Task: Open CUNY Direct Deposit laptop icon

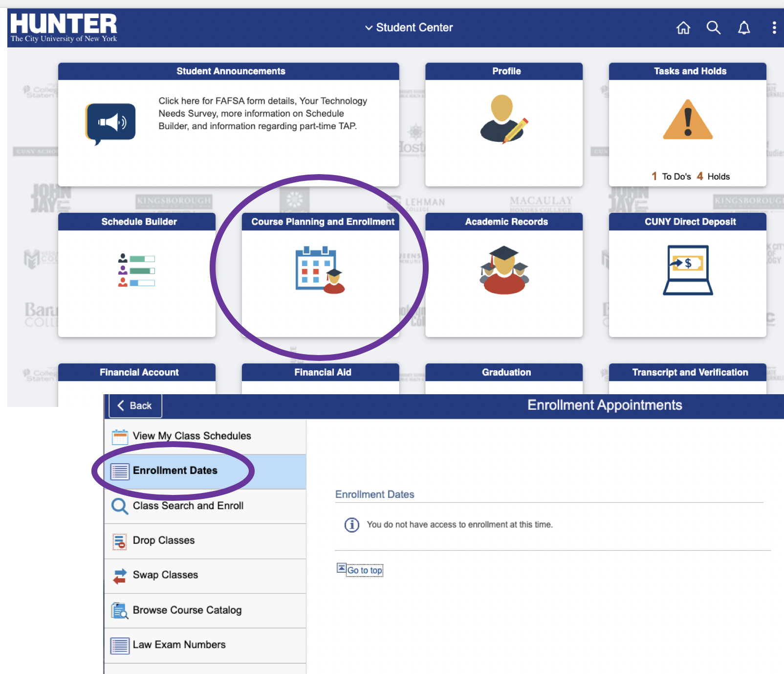Action: (687, 270)
